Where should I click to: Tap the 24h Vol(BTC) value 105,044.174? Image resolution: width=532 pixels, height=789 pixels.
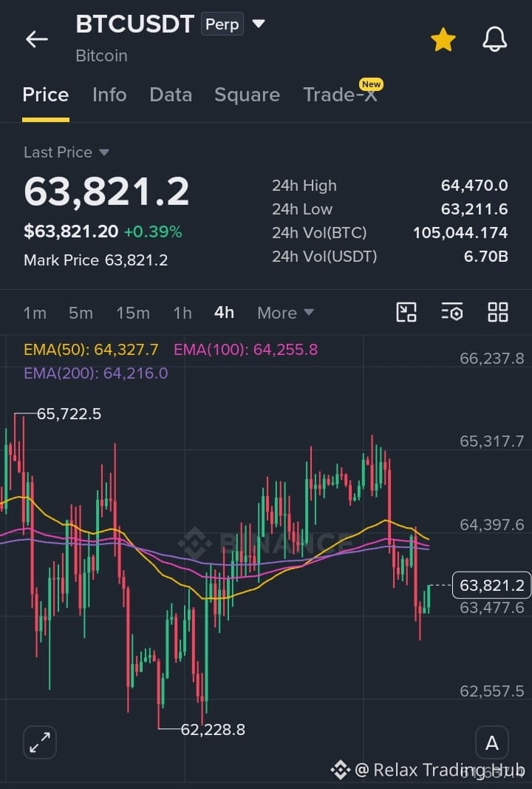point(460,233)
